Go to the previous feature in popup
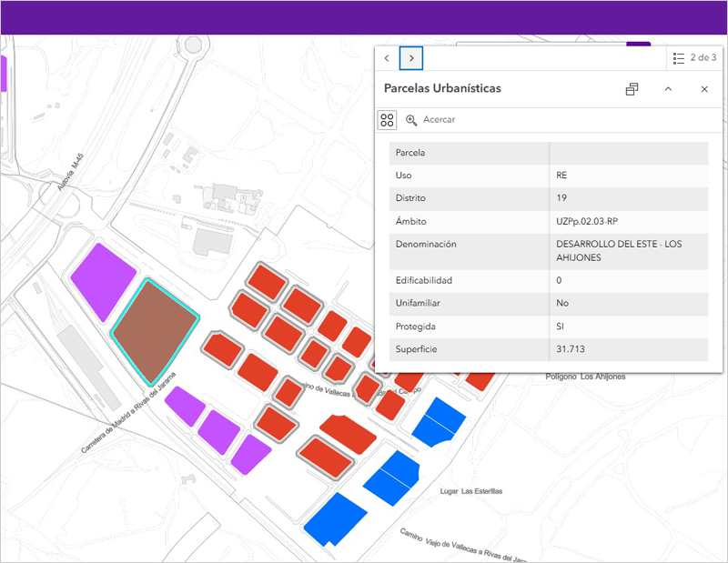Viewport: 728px width, 563px height. (388, 58)
